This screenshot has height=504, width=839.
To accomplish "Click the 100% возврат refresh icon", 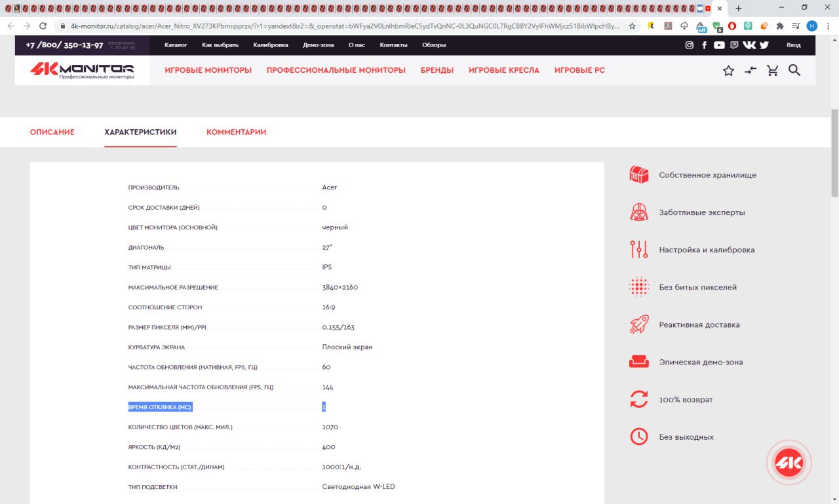I will tap(638, 399).
